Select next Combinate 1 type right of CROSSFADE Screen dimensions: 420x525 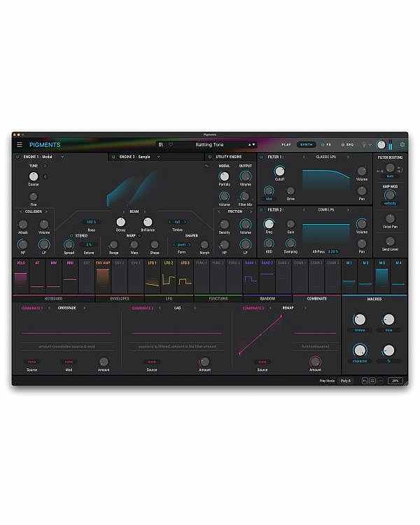click(85, 308)
